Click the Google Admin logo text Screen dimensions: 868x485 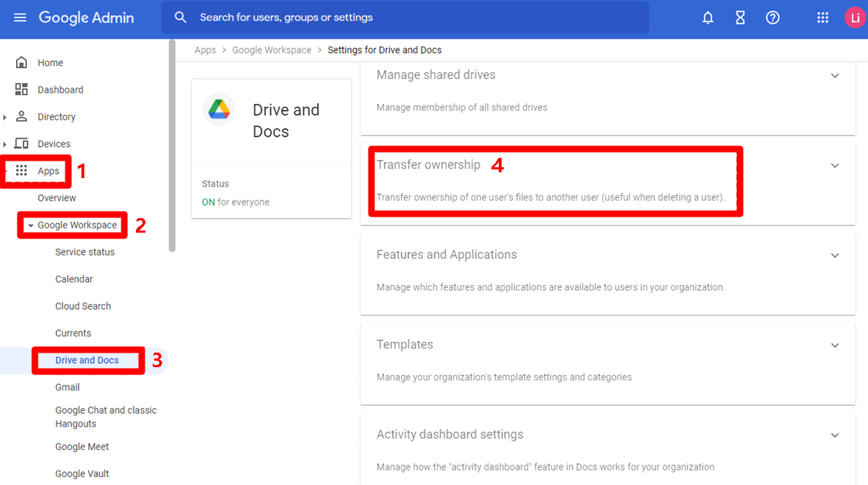(87, 17)
